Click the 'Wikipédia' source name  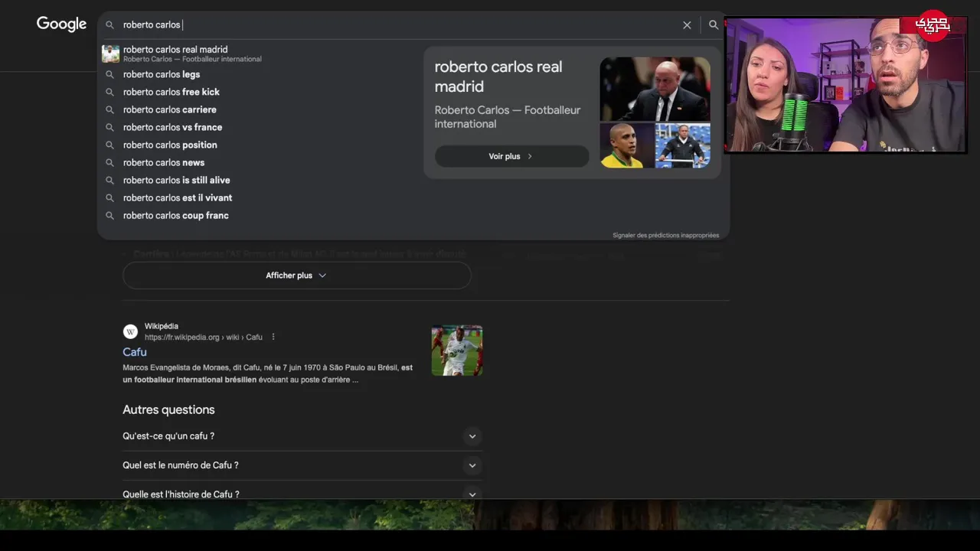click(162, 326)
